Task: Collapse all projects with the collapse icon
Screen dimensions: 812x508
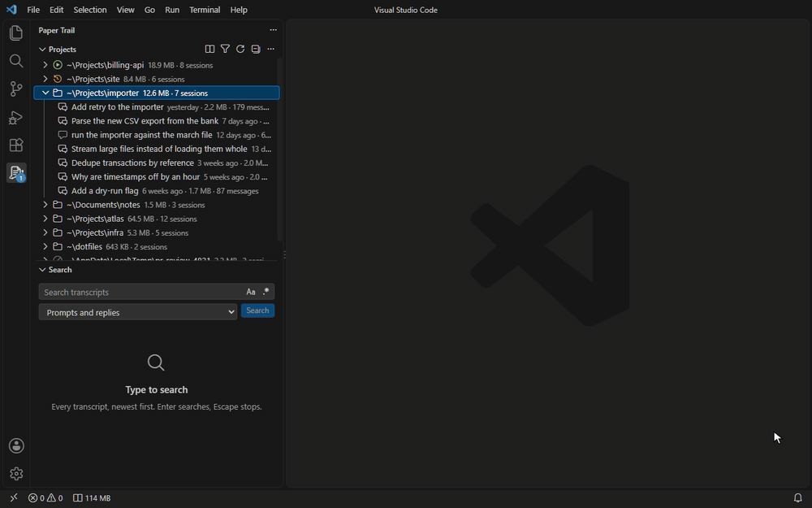Action: point(255,49)
